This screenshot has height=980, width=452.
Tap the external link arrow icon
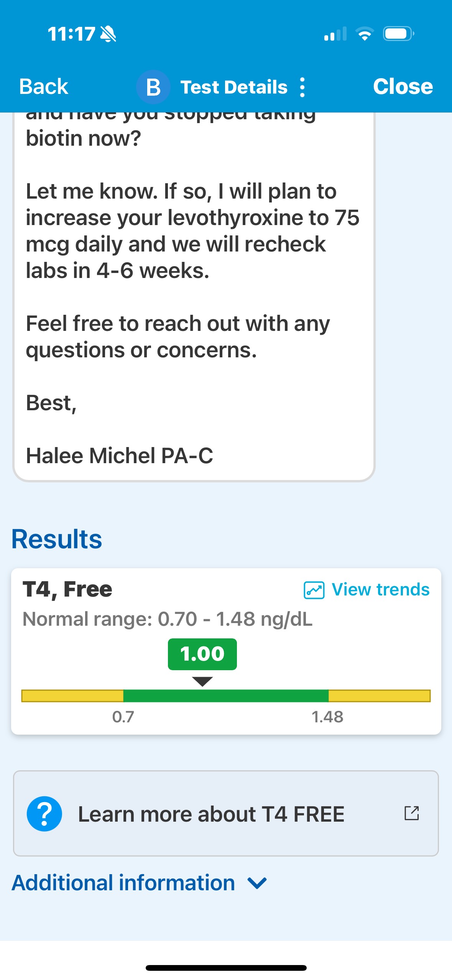(x=412, y=813)
